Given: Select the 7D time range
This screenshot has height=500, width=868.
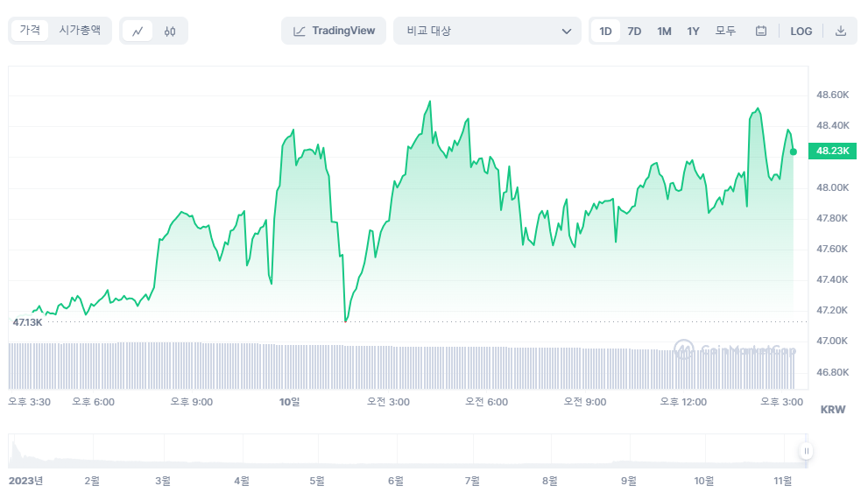Looking at the screenshot, I should pos(634,31).
